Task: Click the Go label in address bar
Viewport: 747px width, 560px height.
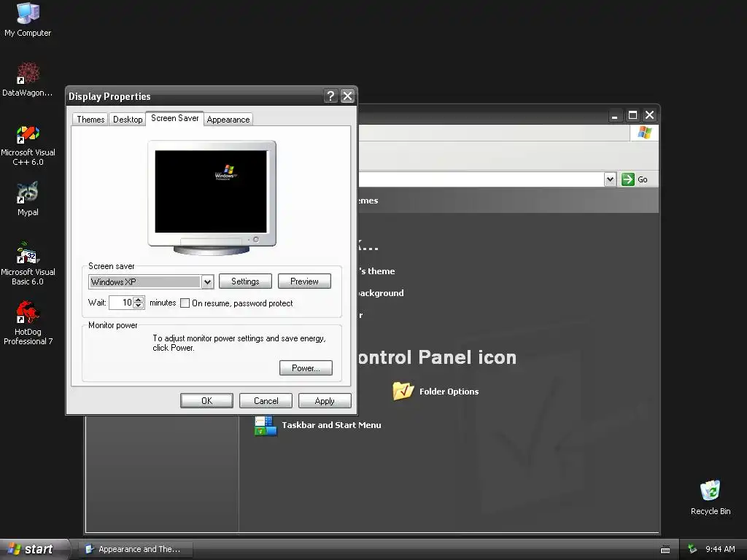Action: click(642, 179)
